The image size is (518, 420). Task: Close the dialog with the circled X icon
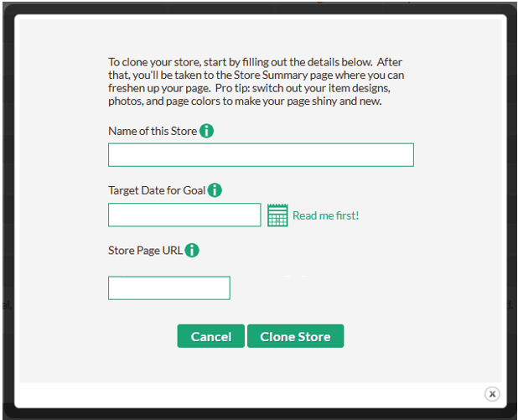tap(492, 394)
